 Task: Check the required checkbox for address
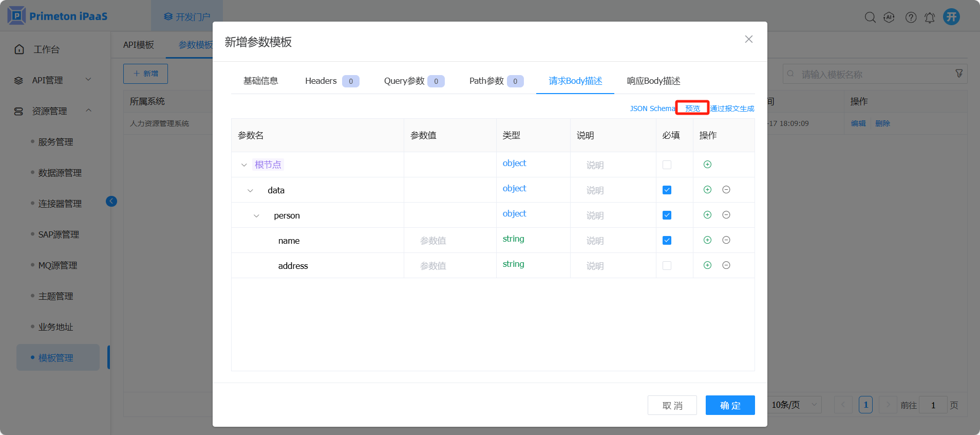pos(667,265)
